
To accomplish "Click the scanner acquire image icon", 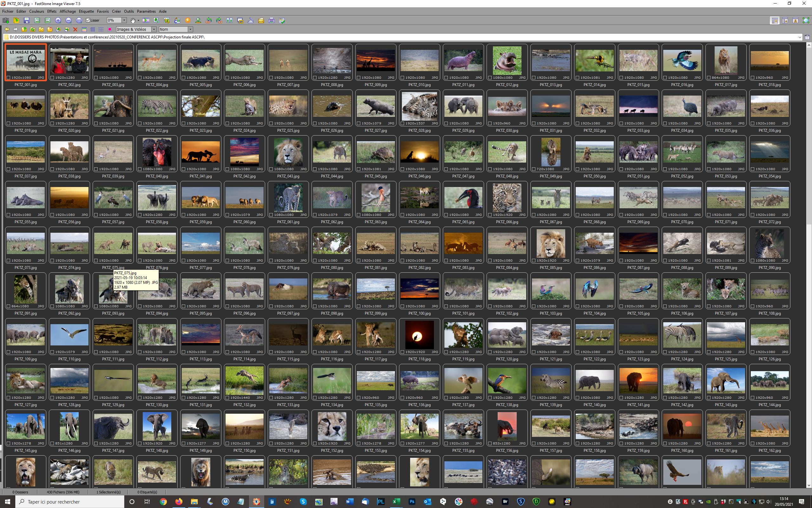I will tap(251, 21).
